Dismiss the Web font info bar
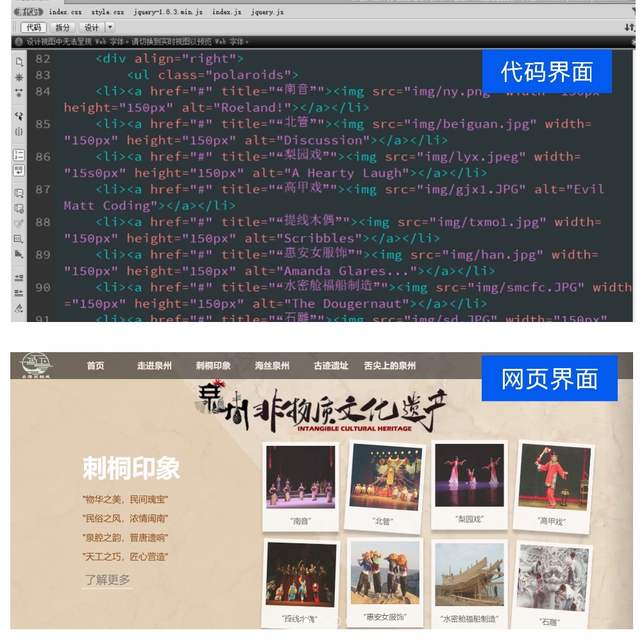This screenshot has width=644, height=644. click(x=633, y=42)
